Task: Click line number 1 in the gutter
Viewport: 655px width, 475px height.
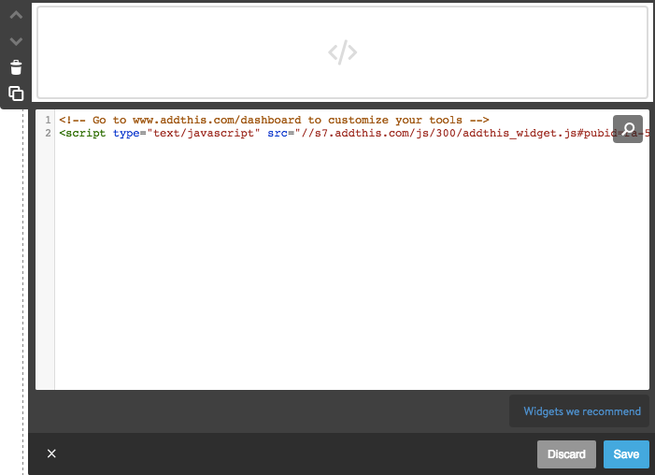Action: pyautogui.click(x=48, y=120)
